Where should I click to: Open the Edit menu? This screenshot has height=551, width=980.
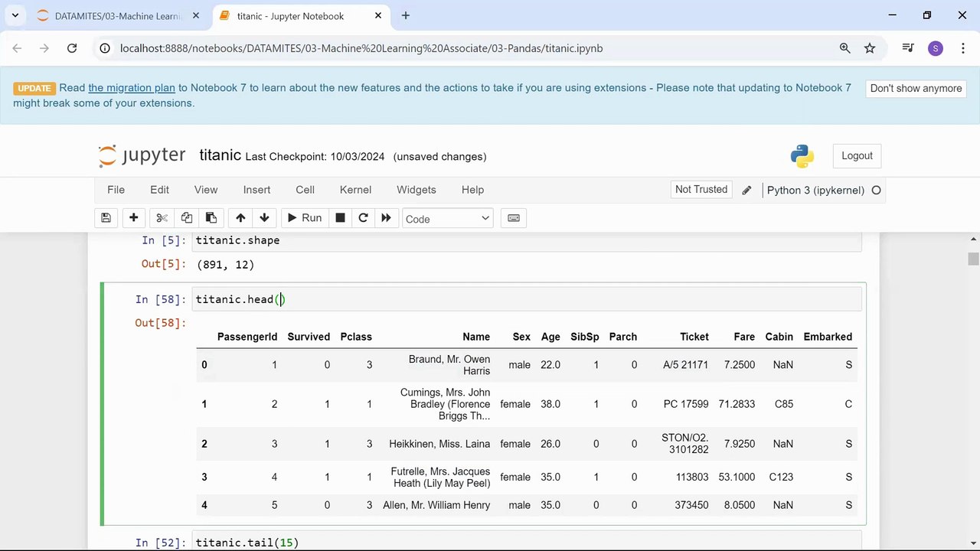point(159,190)
